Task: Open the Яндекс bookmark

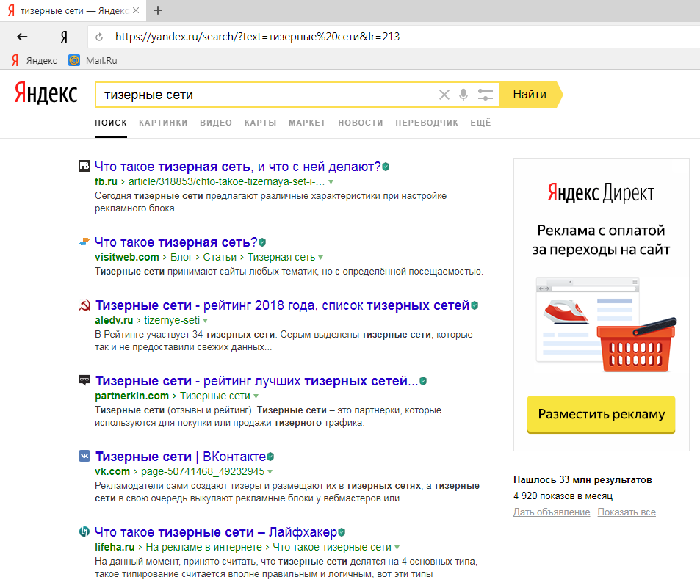Action: click(x=35, y=60)
